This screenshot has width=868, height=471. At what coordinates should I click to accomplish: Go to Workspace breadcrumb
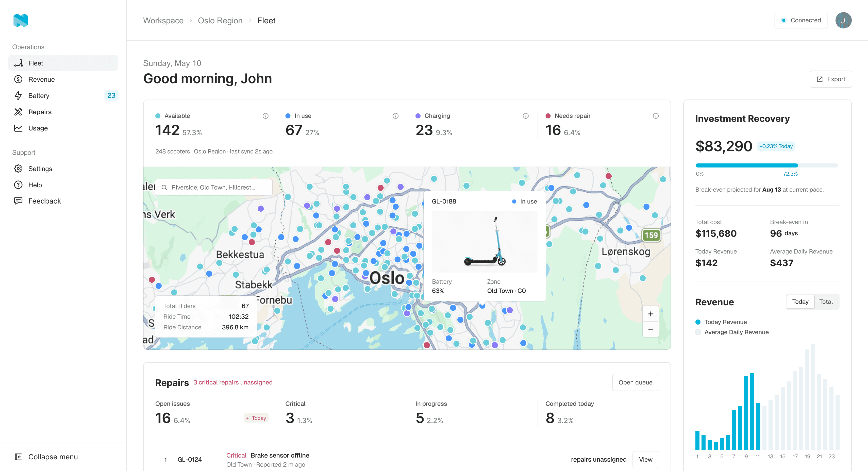coord(163,21)
